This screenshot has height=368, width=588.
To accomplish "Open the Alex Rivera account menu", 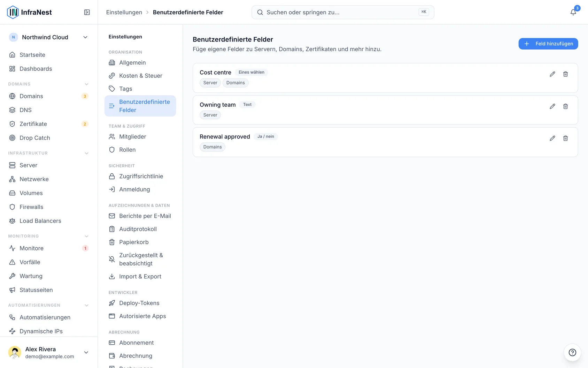I will tap(49, 352).
